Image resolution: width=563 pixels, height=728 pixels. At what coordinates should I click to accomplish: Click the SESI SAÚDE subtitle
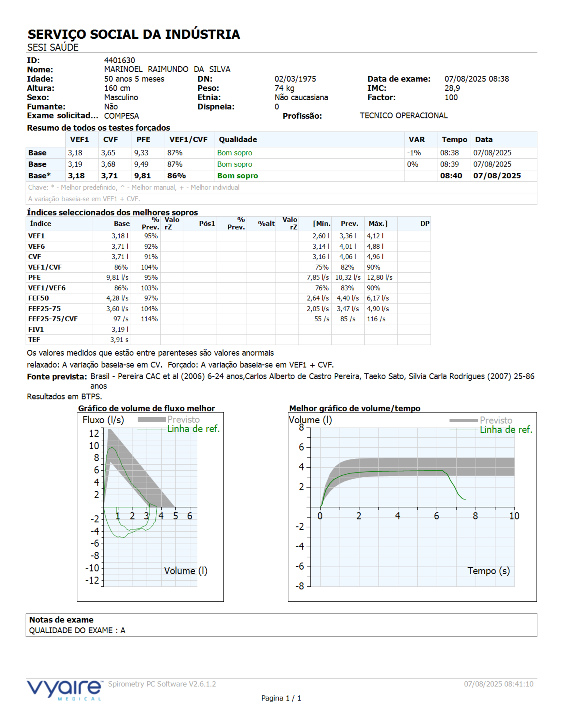click(x=53, y=47)
